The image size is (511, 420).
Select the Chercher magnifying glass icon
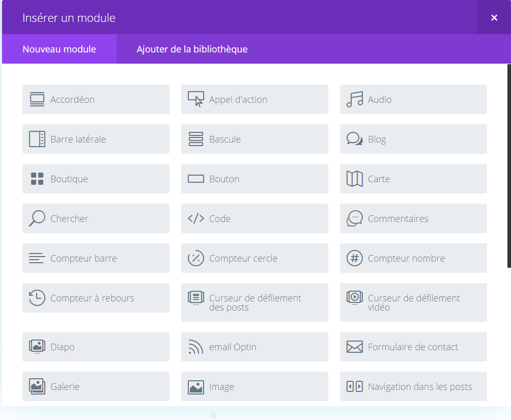(37, 218)
